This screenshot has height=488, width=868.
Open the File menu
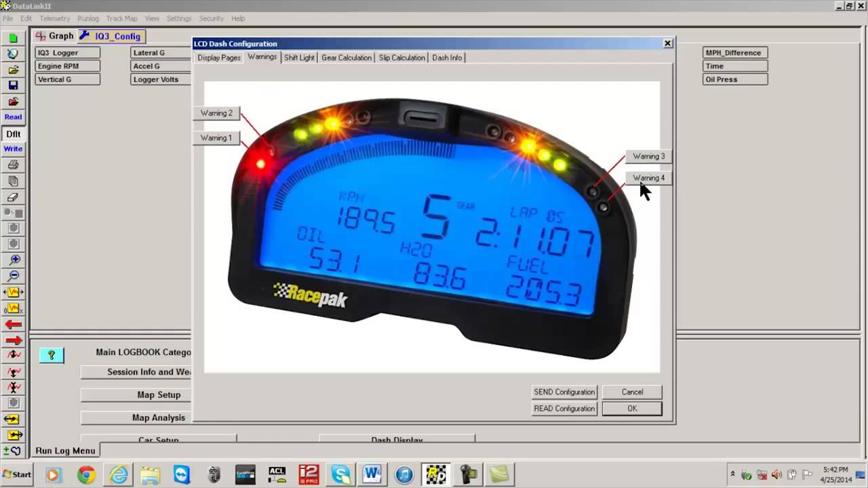tap(7, 18)
